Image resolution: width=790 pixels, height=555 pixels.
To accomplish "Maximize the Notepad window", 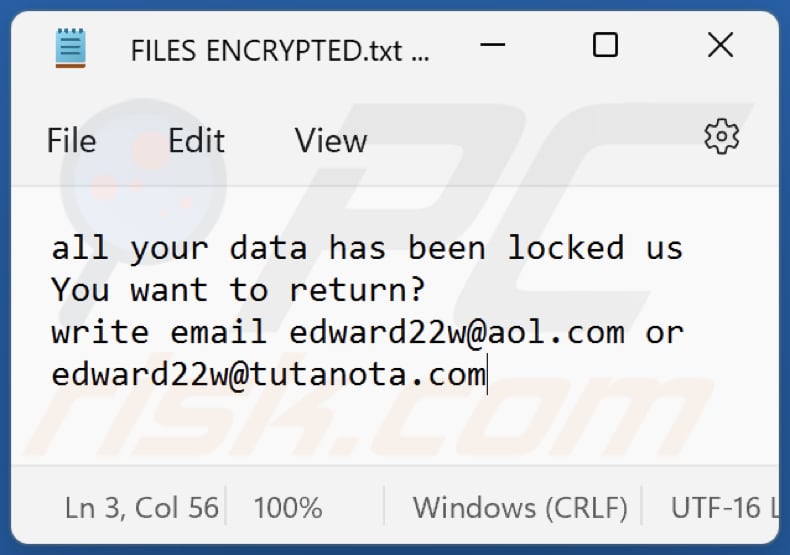I will click(x=605, y=45).
